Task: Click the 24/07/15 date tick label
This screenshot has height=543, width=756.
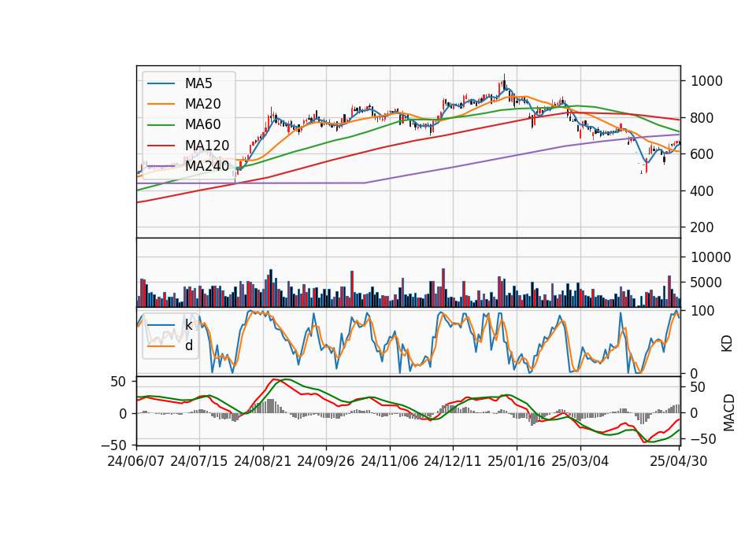Action: click(x=199, y=461)
